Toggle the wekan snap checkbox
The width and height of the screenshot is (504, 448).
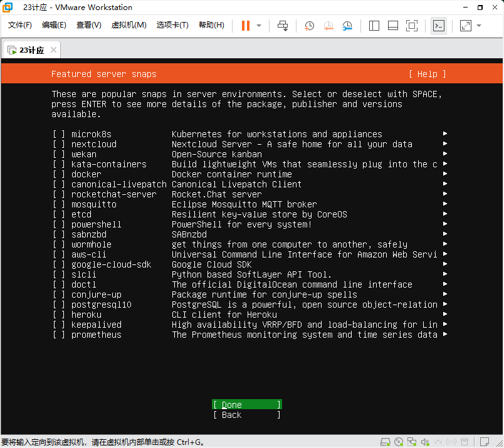tap(59, 154)
